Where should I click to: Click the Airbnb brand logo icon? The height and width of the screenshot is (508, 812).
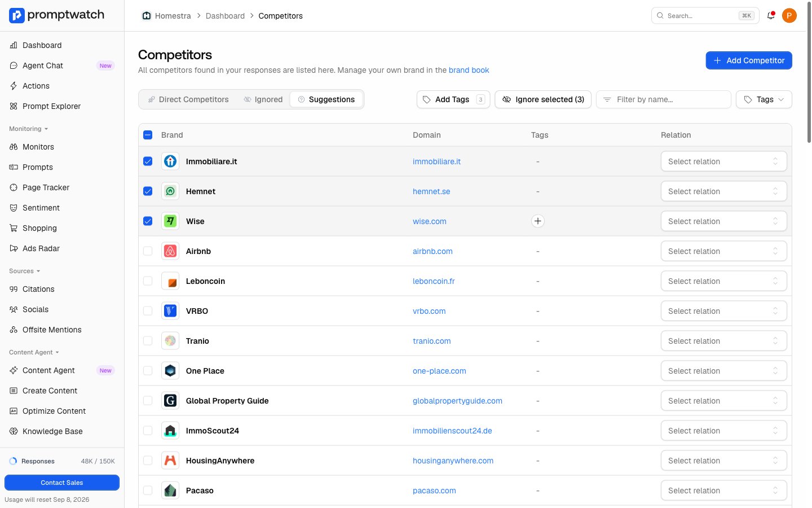point(170,251)
